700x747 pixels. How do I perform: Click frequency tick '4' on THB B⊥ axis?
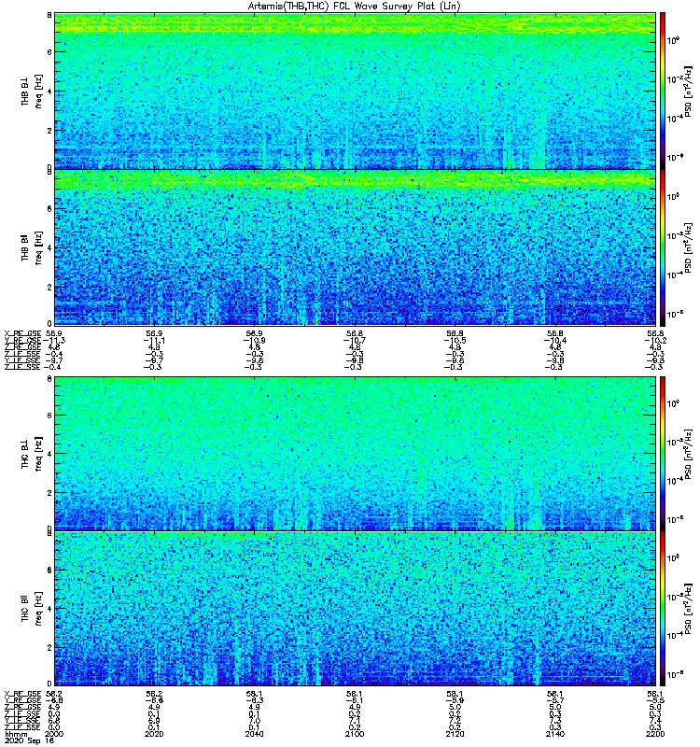pos(49,91)
